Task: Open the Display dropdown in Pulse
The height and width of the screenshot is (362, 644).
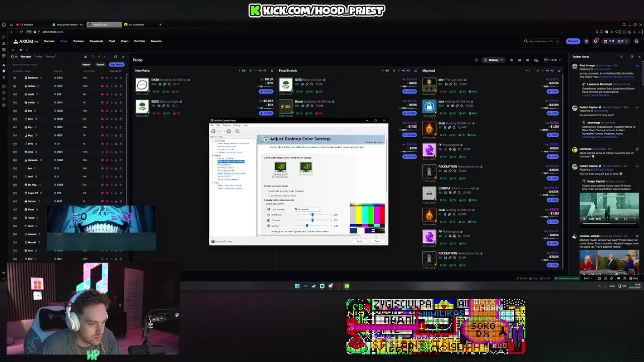Action: click(x=493, y=60)
